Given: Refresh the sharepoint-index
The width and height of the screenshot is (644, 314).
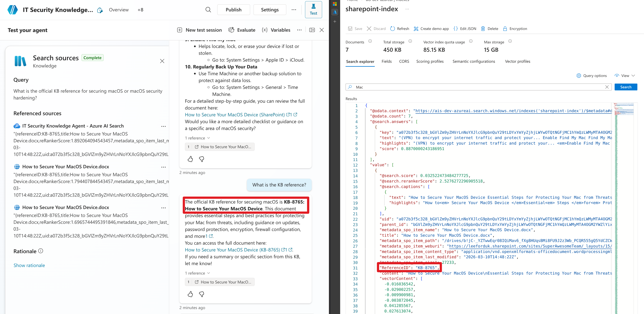Looking at the screenshot, I should (x=399, y=28).
